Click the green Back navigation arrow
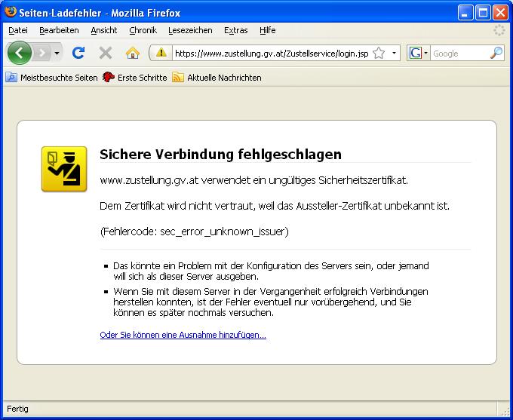The height and width of the screenshot is (420, 513). click(20, 53)
